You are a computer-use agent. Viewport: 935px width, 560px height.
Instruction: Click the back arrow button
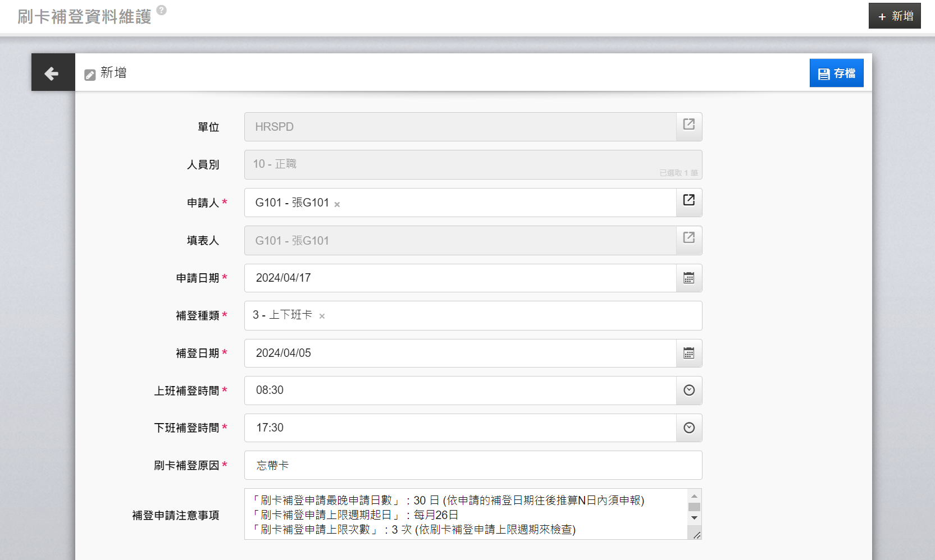[52, 73]
